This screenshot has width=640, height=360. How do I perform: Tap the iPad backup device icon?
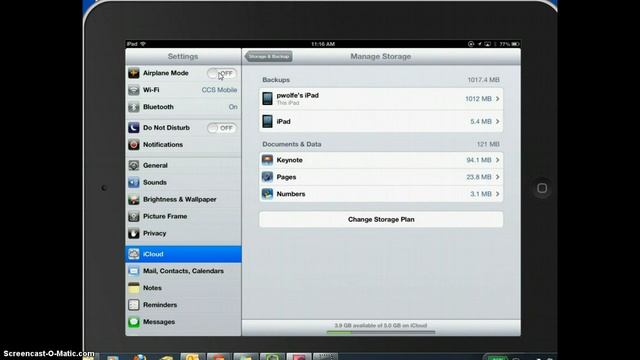point(267,121)
